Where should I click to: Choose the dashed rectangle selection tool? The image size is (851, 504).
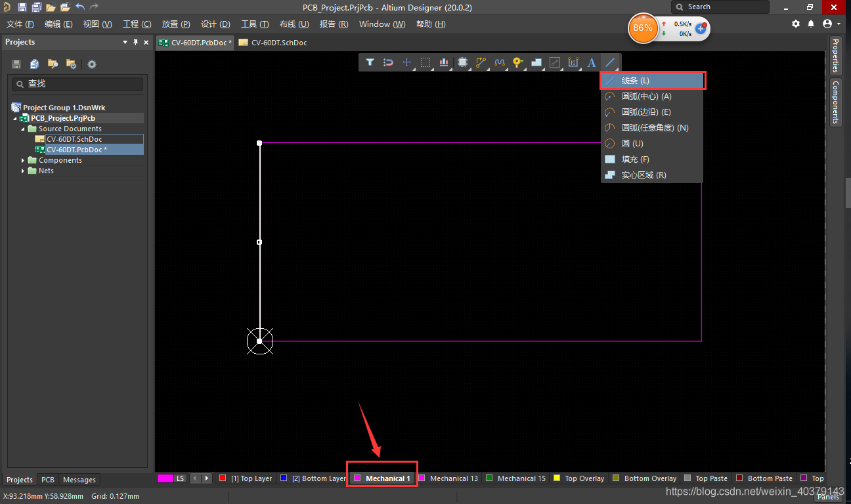[x=425, y=62]
